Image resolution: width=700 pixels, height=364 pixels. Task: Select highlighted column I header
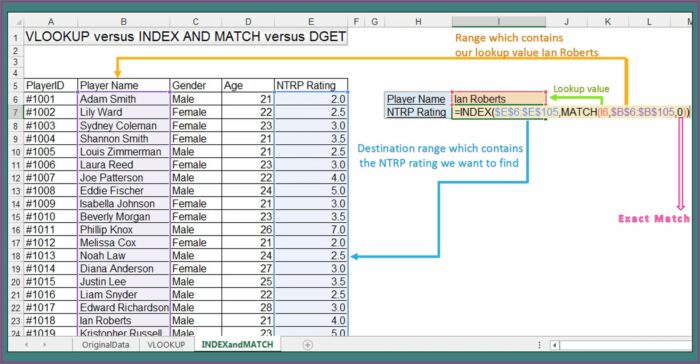pyautogui.click(x=499, y=21)
